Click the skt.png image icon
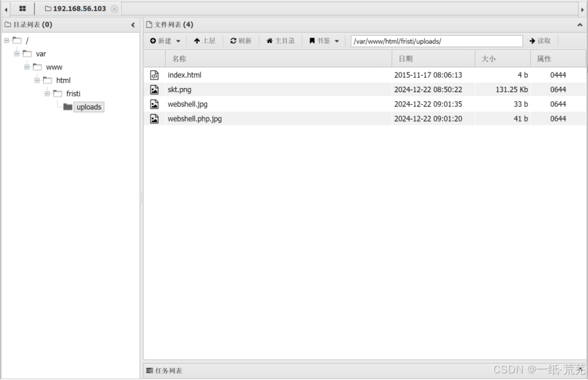588x380 pixels. [x=154, y=90]
